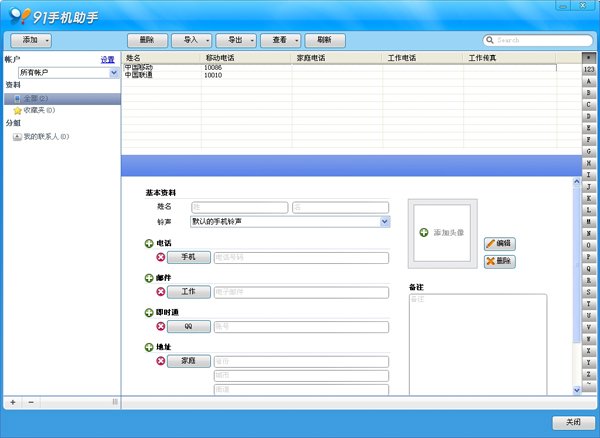Screen dimensions: 600x438
Task: Click the 编辑 avatar edit button
Action: 499,244
